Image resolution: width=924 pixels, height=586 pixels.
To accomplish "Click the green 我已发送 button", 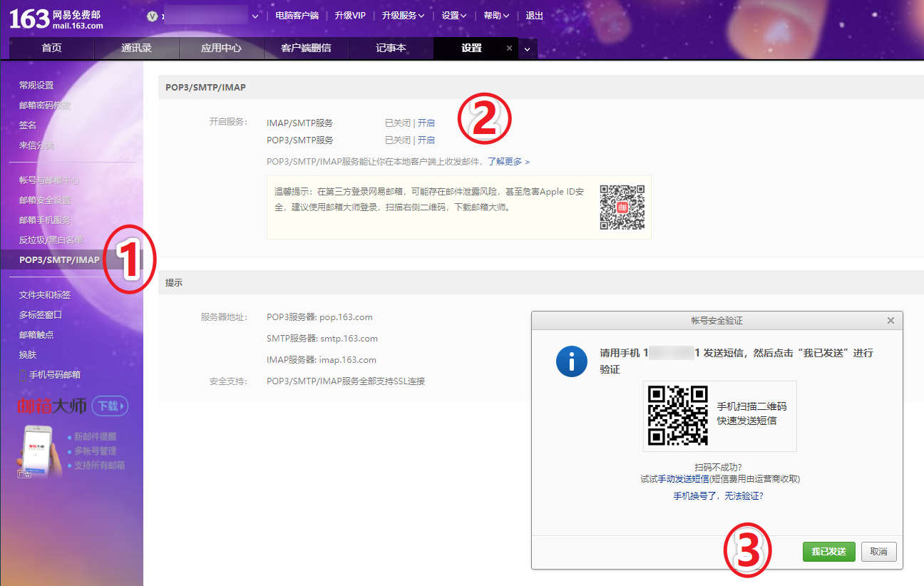I will [x=829, y=552].
